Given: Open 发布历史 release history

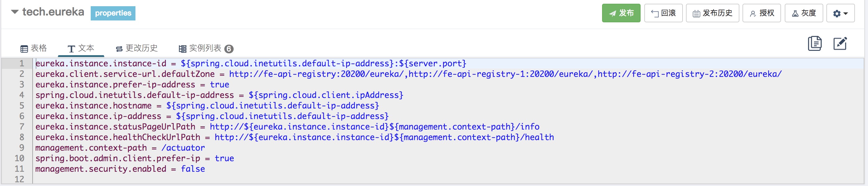Looking at the screenshot, I should [x=712, y=13].
